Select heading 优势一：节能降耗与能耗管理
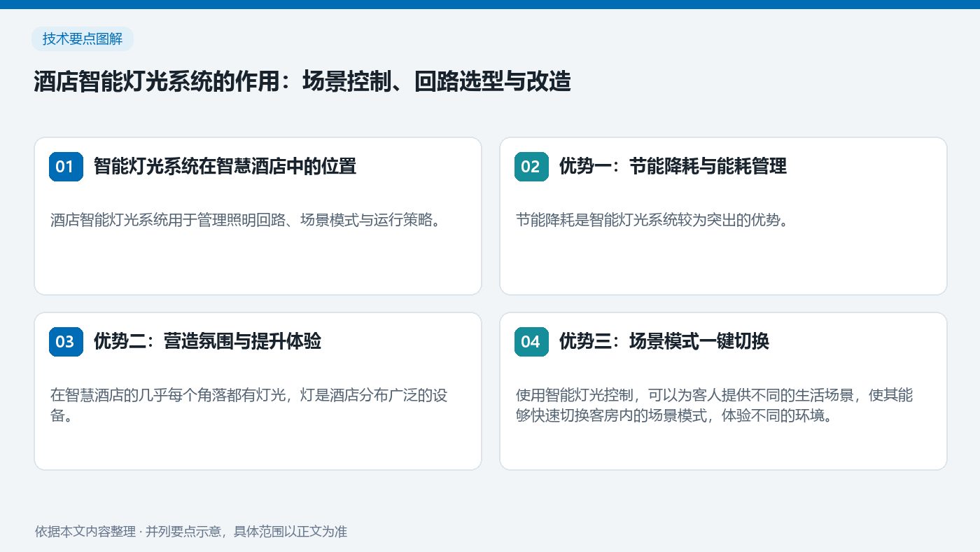The width and height of the screenshot is (980, 552). coord(673,167)
